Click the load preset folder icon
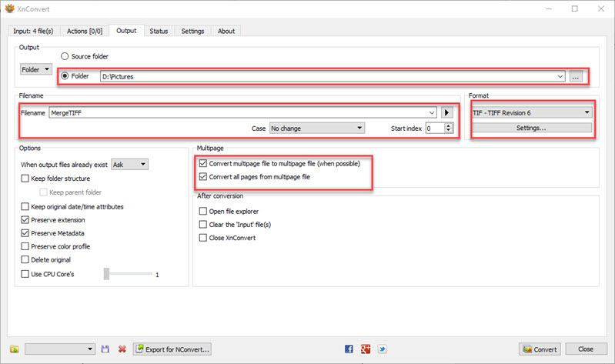 point(13,349)
